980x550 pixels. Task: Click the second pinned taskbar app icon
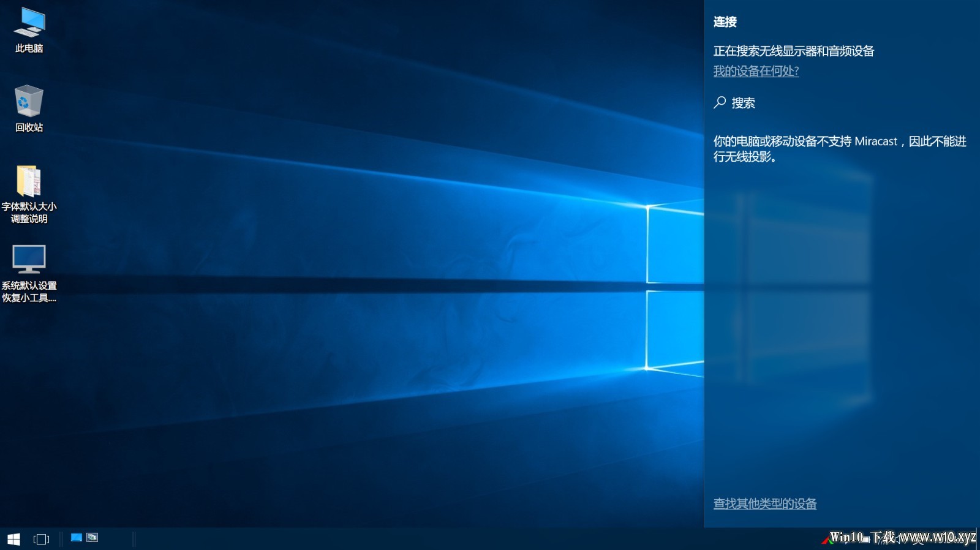click(92, 538)
